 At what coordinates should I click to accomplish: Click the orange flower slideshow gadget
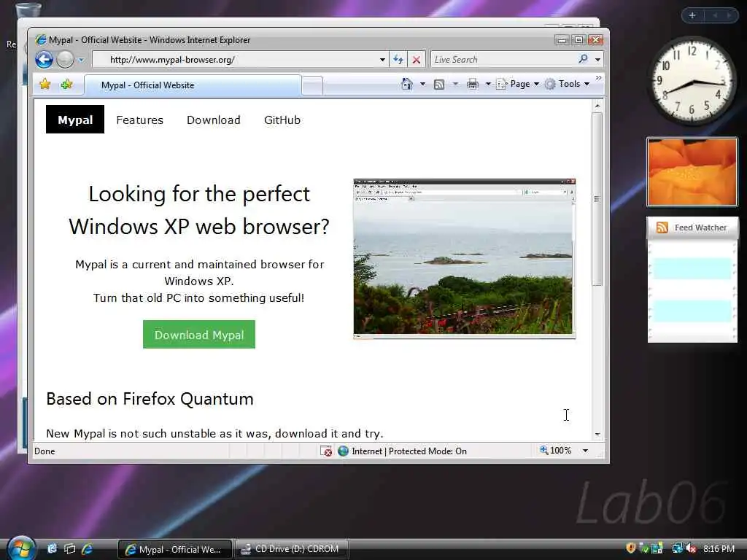click(692, 172)
